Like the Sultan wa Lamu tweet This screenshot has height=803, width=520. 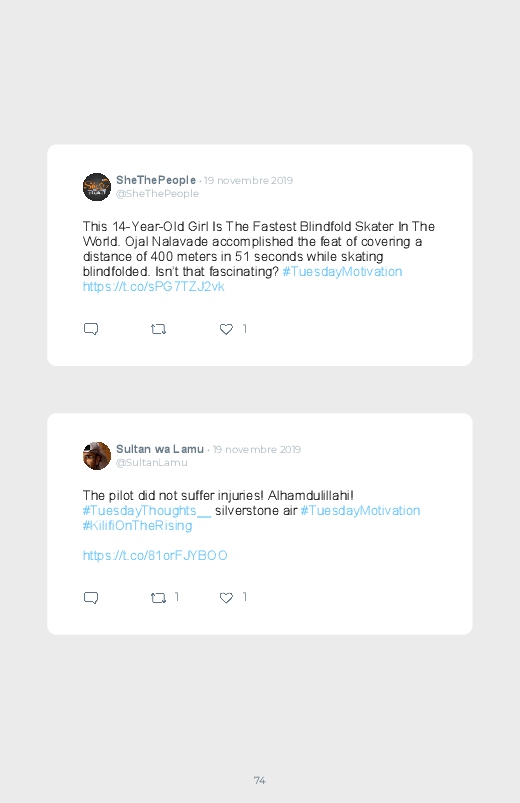click(x=226, y=598)
